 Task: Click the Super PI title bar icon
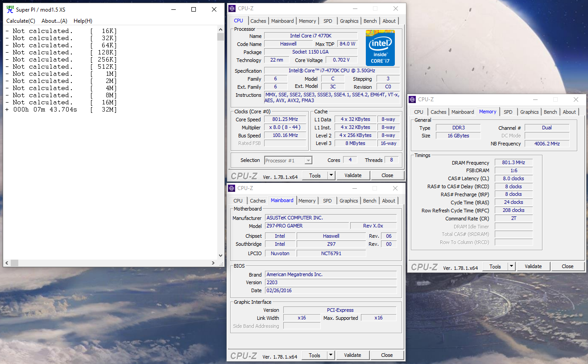10,9
